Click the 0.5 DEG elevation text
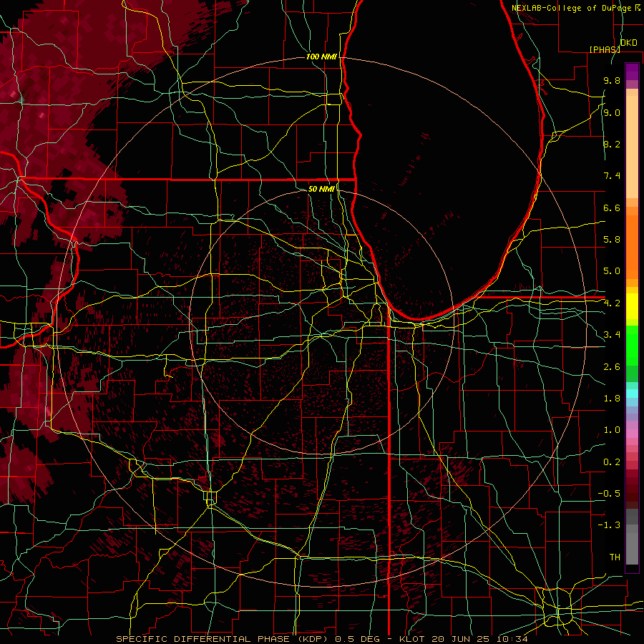Image resolution: width=644 pixels, height=644 pixels. tap(356, 639)
